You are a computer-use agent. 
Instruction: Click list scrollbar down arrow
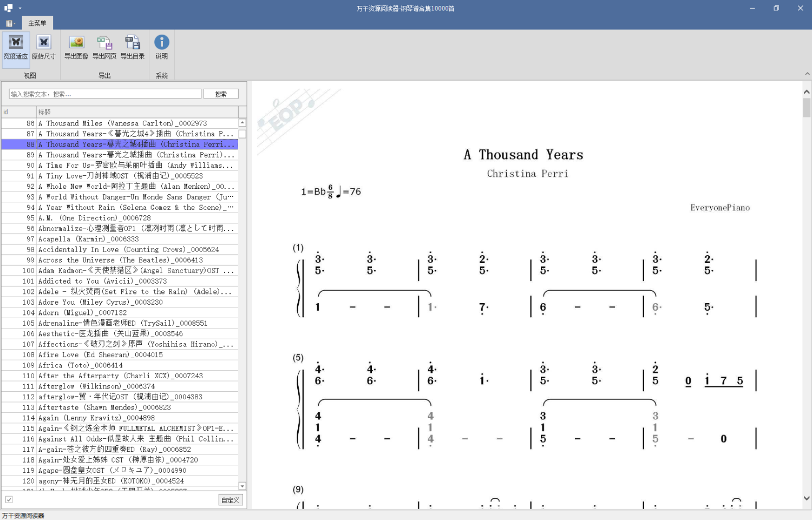tap(243, 486)
